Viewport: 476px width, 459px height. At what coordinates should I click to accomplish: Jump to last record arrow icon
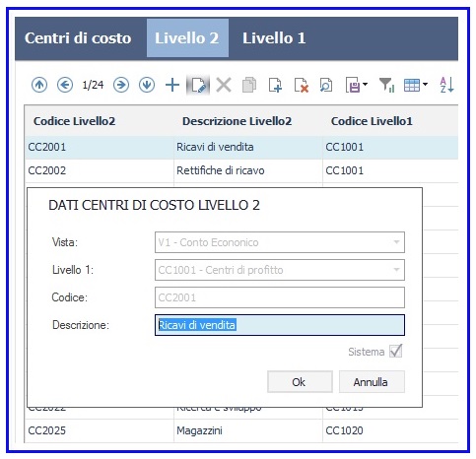[x=147, y=85]
